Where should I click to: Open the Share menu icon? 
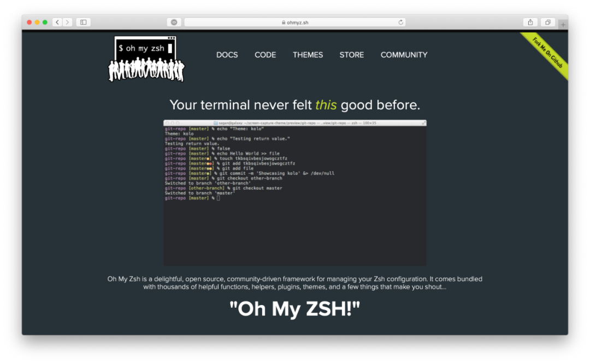530,22
